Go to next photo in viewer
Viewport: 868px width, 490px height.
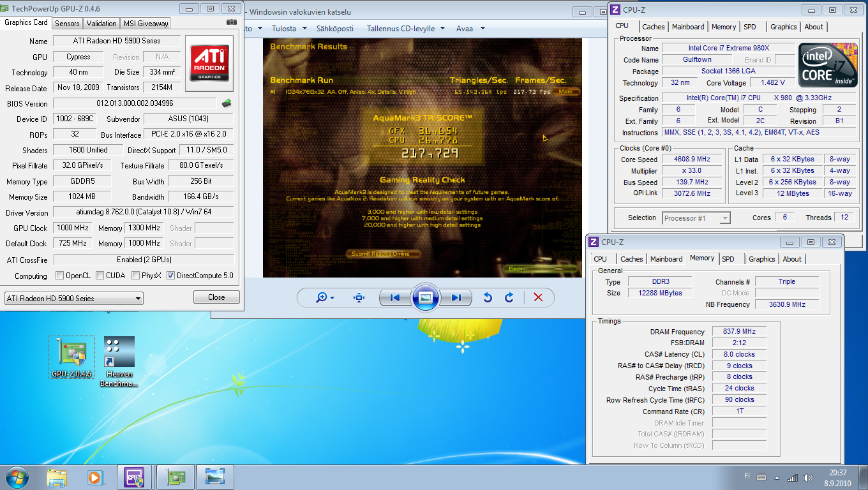point(456,297)
